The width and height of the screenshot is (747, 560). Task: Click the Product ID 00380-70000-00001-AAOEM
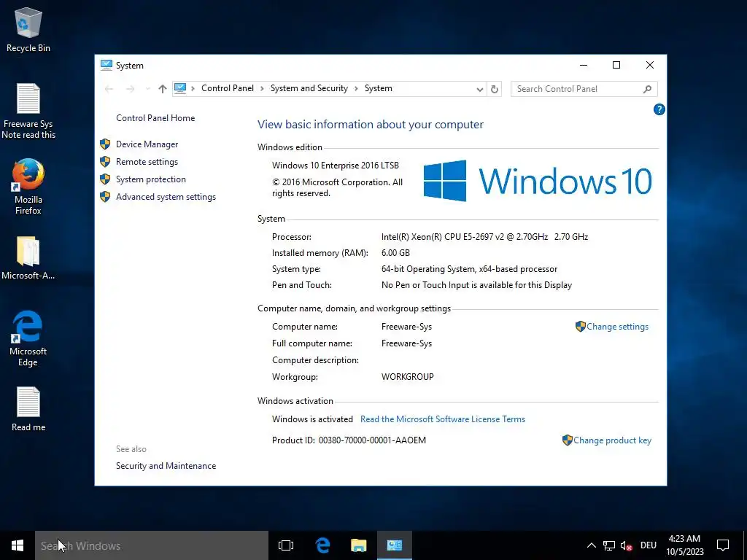point(372,440)
